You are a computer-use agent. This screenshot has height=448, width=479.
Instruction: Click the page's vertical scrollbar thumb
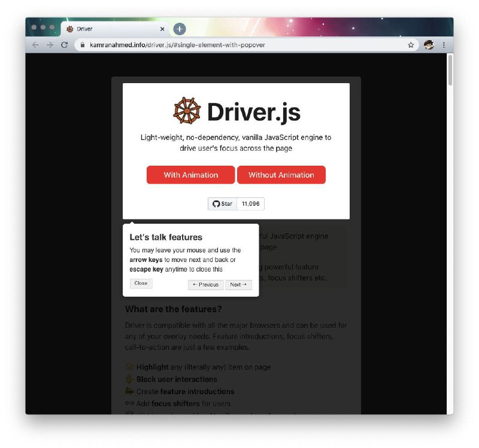click(x=450, y=70)
